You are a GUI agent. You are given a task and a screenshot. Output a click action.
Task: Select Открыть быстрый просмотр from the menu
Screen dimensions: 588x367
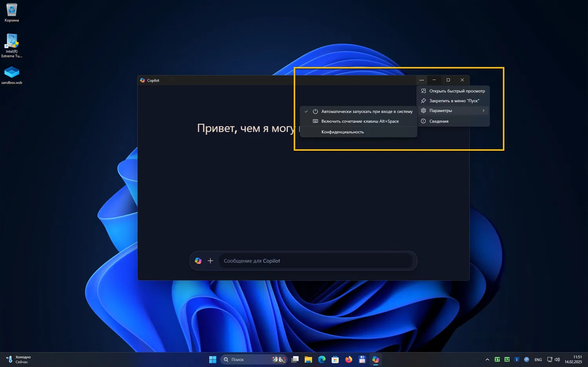point(453,91)
